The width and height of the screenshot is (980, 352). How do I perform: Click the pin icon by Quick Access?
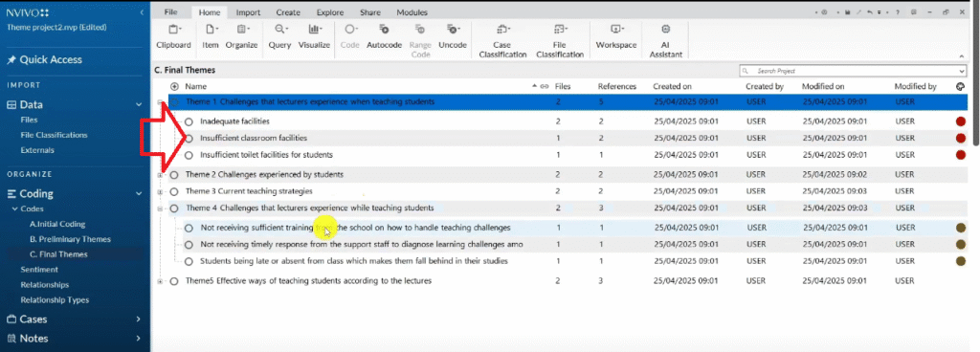(x=11, y=60)
